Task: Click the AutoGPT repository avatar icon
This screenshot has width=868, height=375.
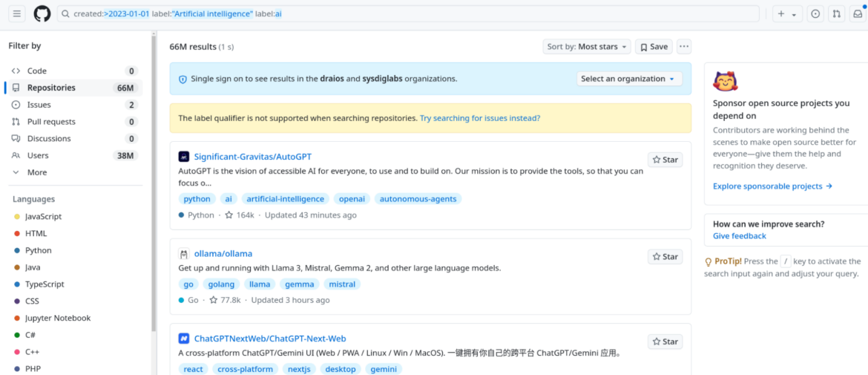Action: click(184, 157)
